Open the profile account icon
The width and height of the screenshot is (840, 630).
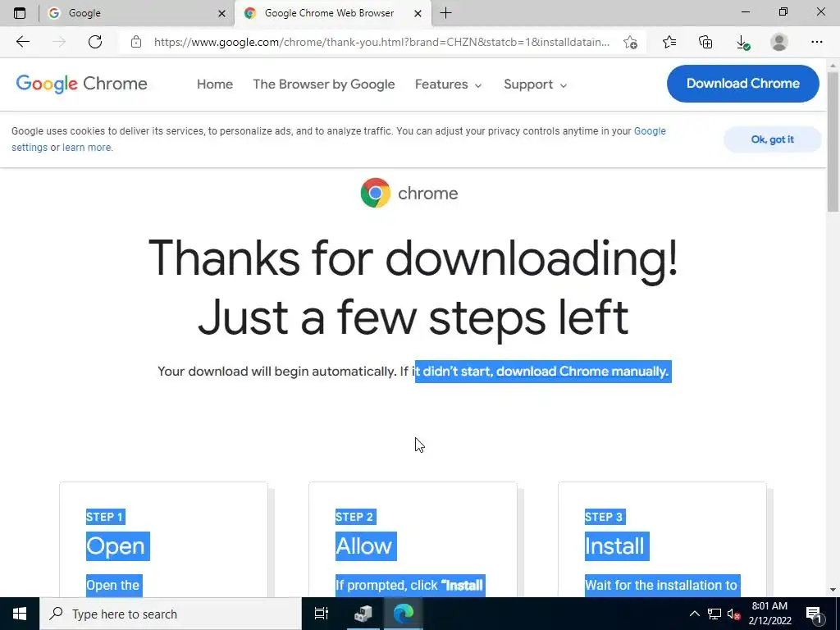pyautogui.click(x=779, y=42)
